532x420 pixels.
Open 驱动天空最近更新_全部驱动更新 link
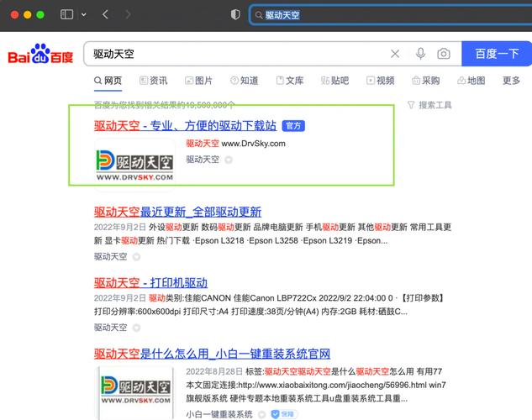[177, 213]
